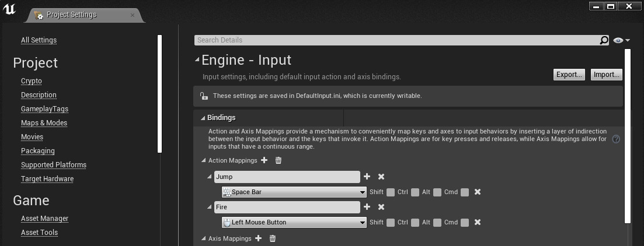Delete the Space Bar key binding
The image size is (644, 246).
pyautogui.click(x=478, y=192)
